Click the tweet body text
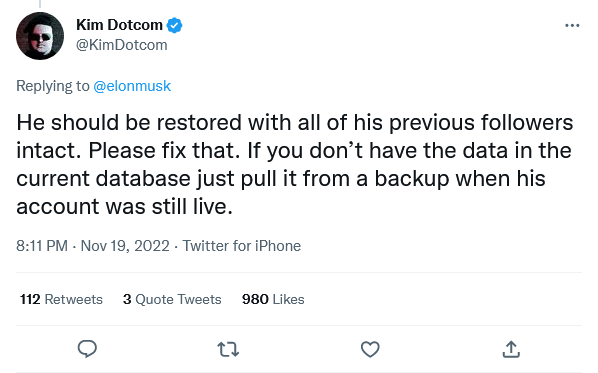598x373 pixels. pos(294,164)
